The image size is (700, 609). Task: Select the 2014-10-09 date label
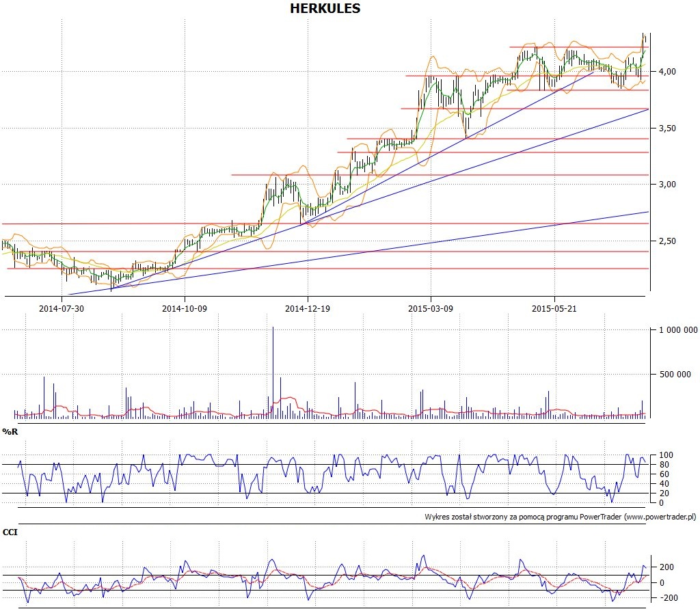tap(185, 308)
